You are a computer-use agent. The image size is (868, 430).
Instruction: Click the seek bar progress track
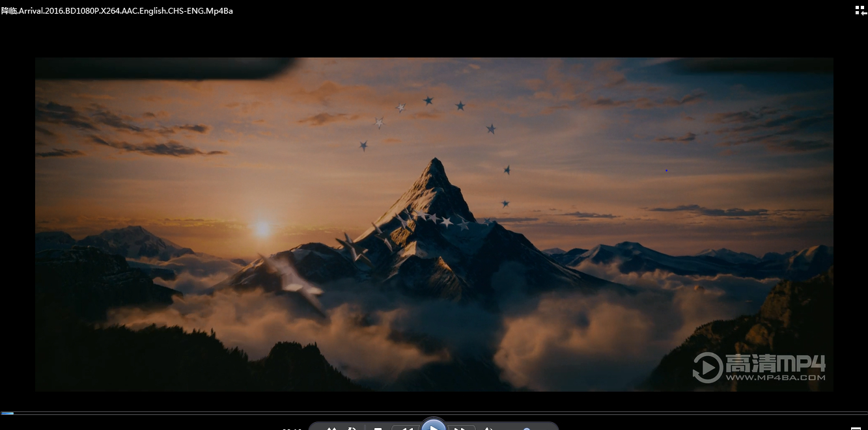click(x=434, y=412)
